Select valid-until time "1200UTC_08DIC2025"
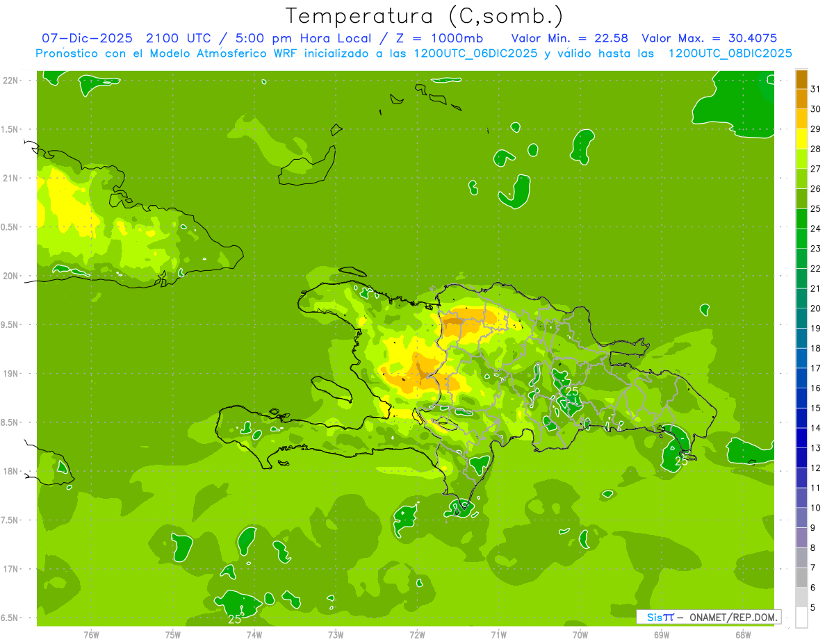The image size is (834, 644). pos(730,53)
